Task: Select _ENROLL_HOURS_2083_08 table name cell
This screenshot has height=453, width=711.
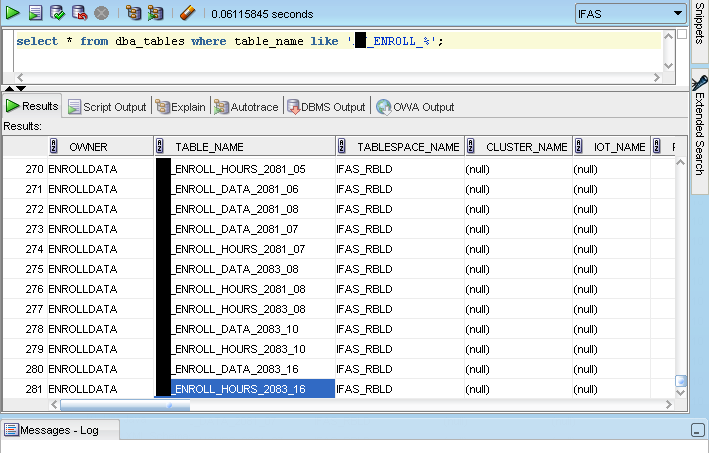Action: [245, 309]
